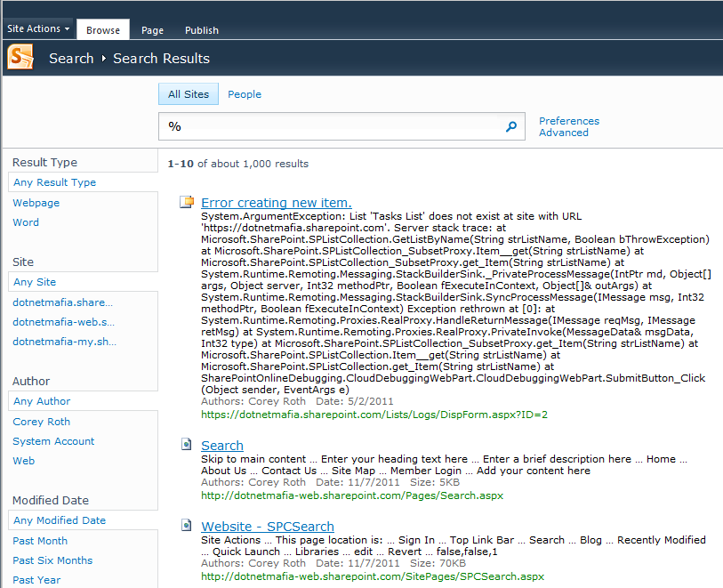Open search Preferences link
Screen dimensions: 723x588
pyautogui.click(x=569, y=121)
